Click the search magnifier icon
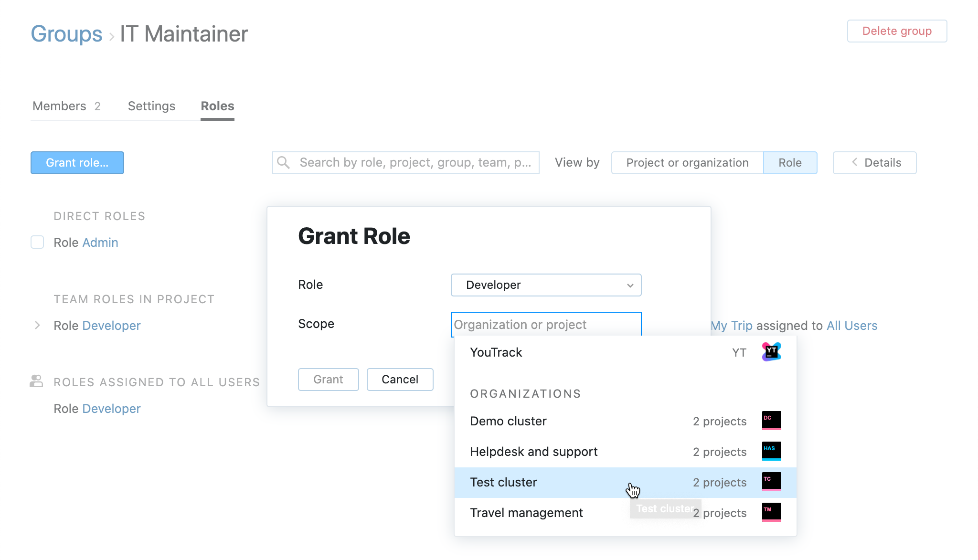This screenshot has width=978, height=560. [x=283, y=162]
